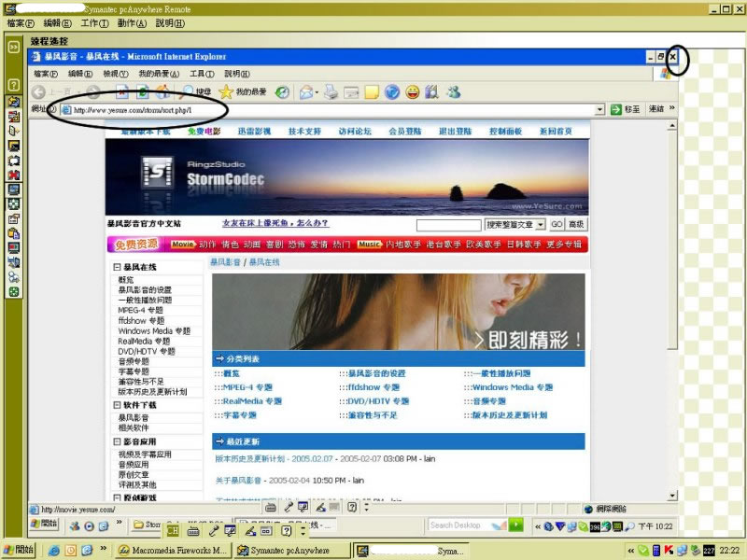747x560 pixels.
Task: Switch to Symantec pcAnywhere taskbar button
Action: [291, 551]
